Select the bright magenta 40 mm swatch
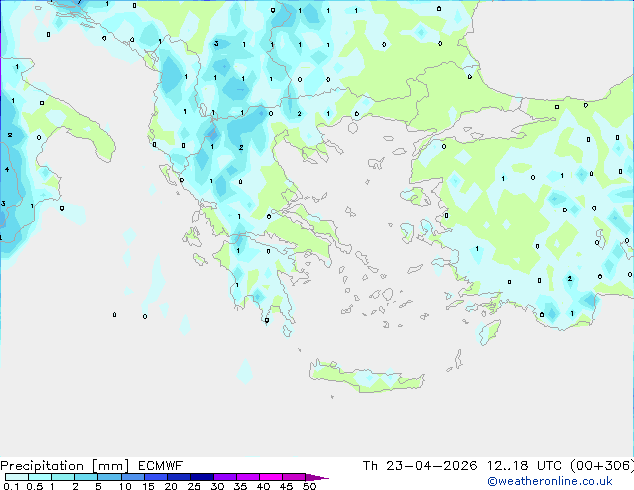The height and width of the screenshot is (490, 634). [271, 477]
